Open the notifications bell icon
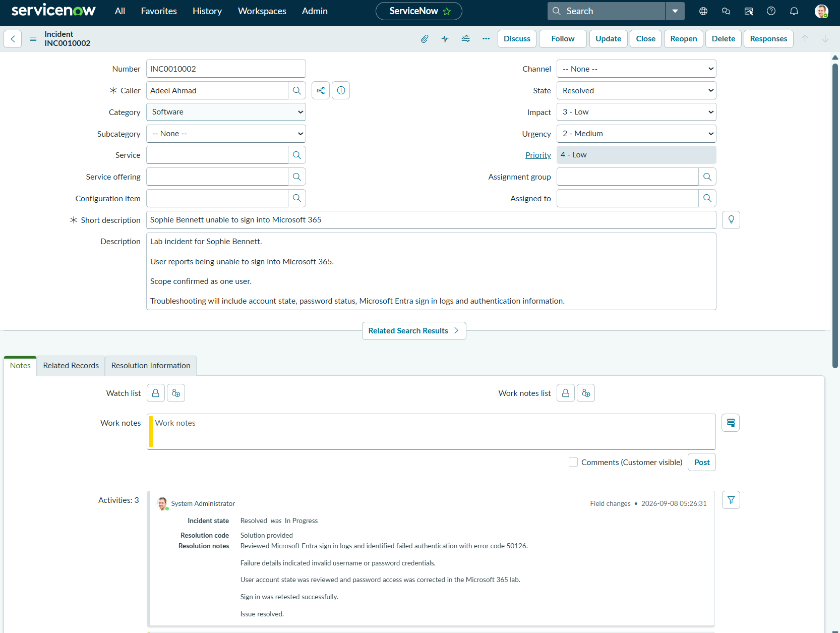The width and height of the screenshot is (840, 633). (x=794, y=11)
